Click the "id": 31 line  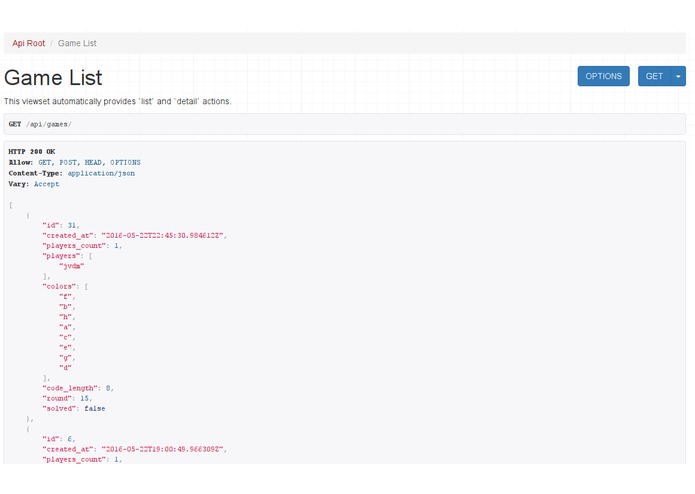61,226
